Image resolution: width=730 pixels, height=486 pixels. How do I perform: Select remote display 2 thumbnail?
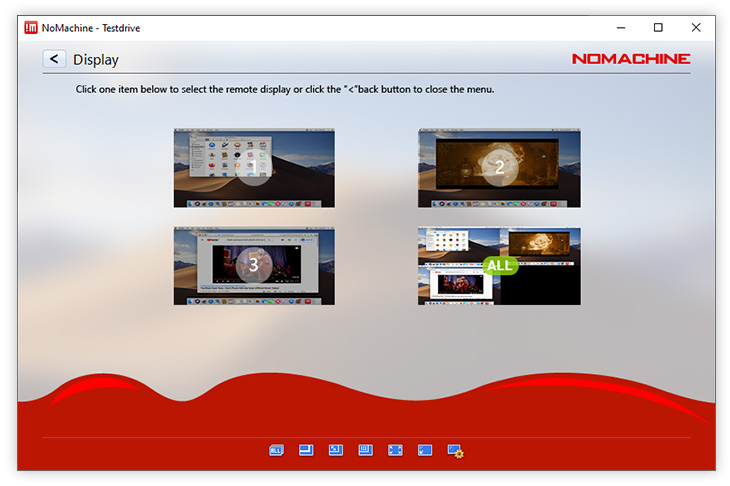[x=499, y=167]
